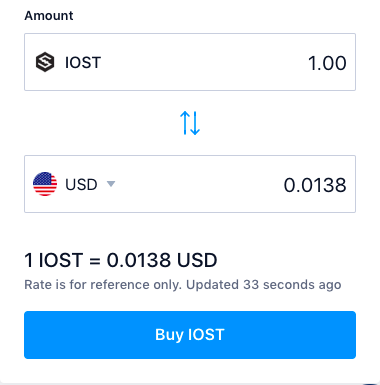380x385 pixels.
Task: Click empty space inside the USD input box
Action: pyautogui.click(x=200, y=184)
